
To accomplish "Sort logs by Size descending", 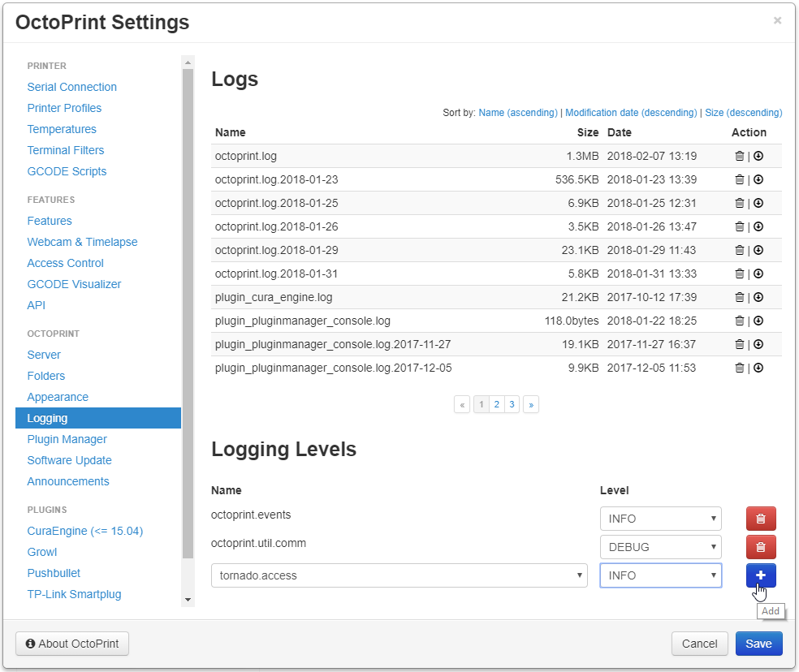I will pyautogui.click(x=743, y=112).
